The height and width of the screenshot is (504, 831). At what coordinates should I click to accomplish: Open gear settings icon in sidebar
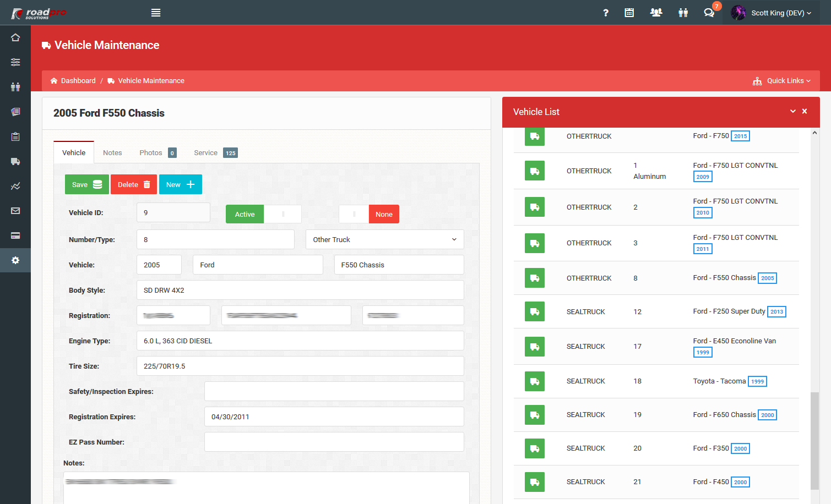(x=15, y=260)
